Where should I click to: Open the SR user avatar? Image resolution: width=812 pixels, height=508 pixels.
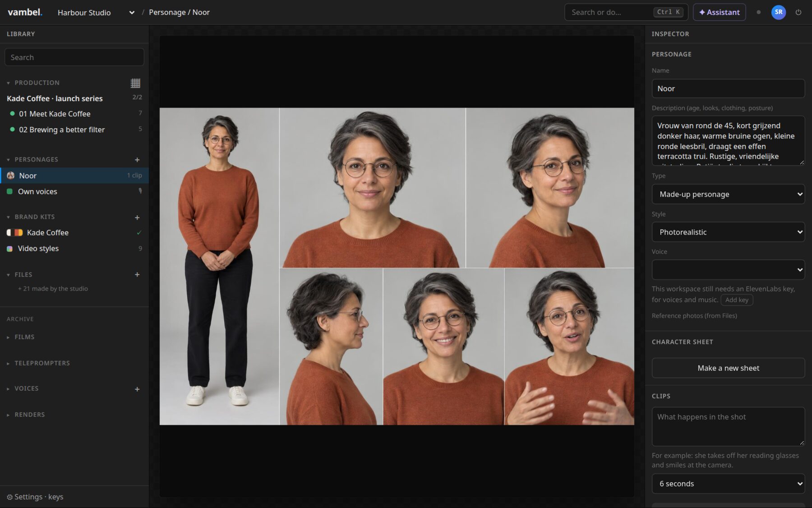[x=779, y=12]
